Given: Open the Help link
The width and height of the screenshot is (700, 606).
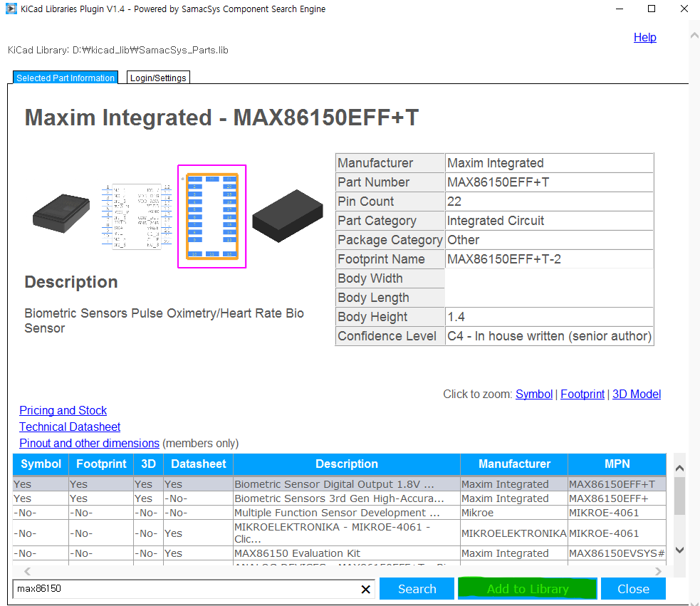Looking at the screenshot, I should click(x=644, y=38).
